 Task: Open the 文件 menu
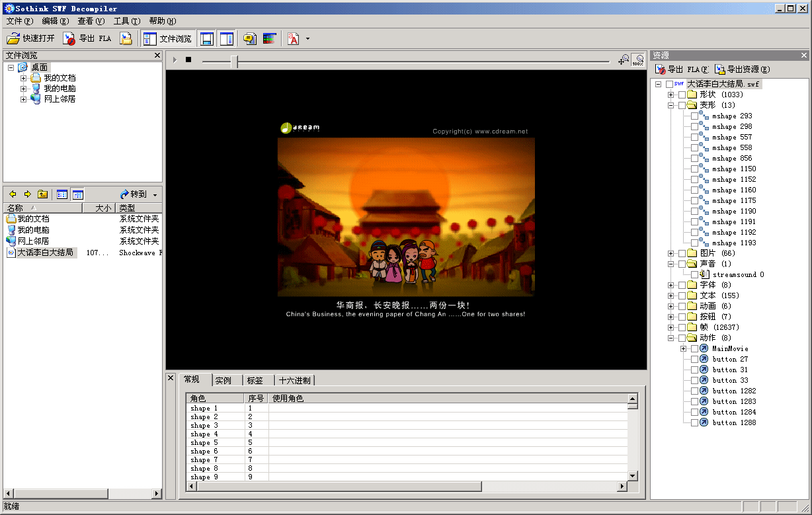coord(19,21)
